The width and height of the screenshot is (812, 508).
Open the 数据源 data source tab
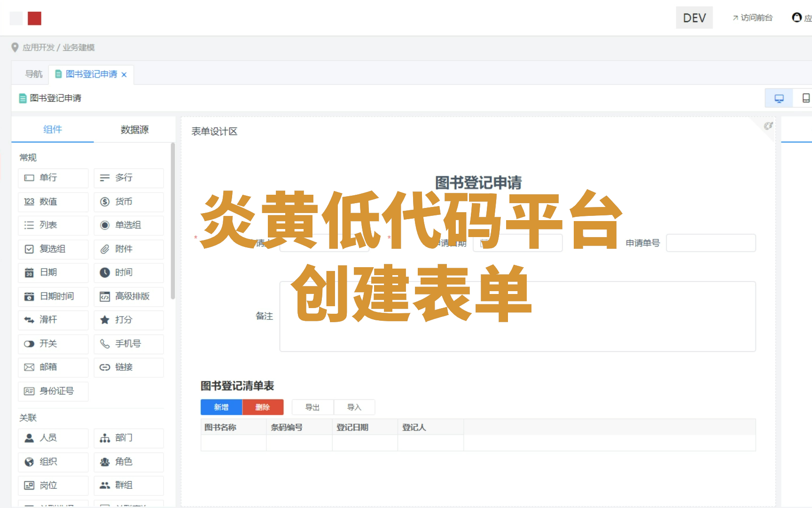(134, 129)
